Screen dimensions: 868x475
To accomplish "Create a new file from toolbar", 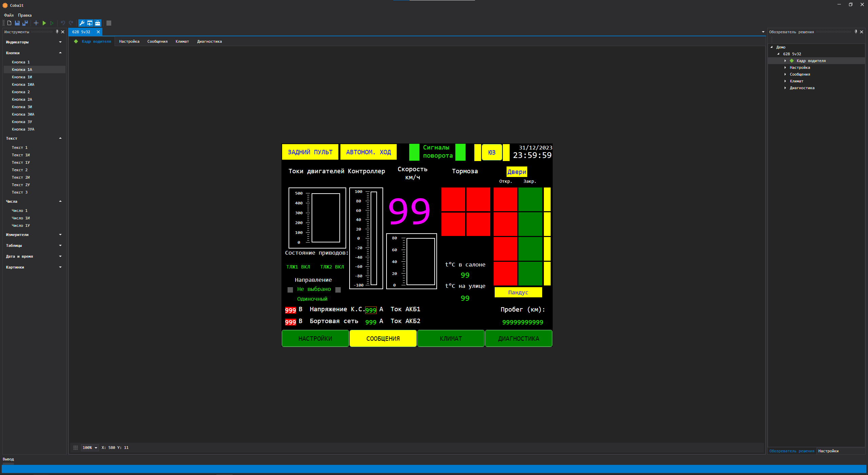I will click(9, 23).
